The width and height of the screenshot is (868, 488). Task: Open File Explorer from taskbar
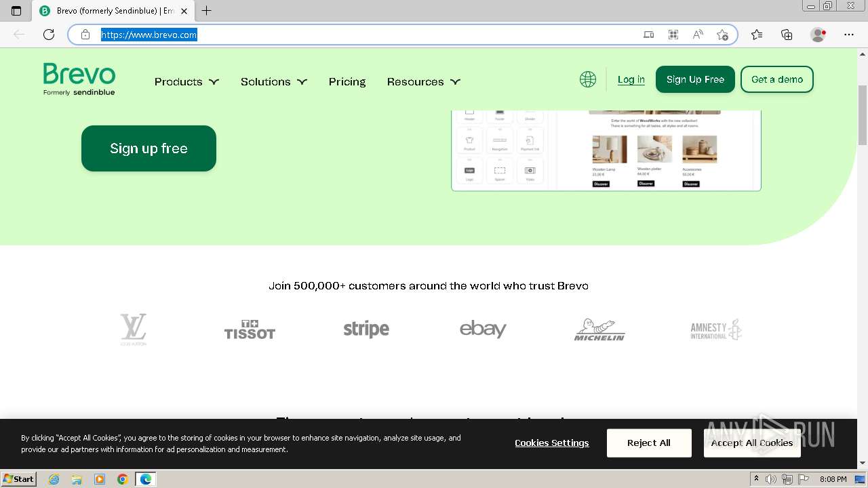[x=77, y=479]
